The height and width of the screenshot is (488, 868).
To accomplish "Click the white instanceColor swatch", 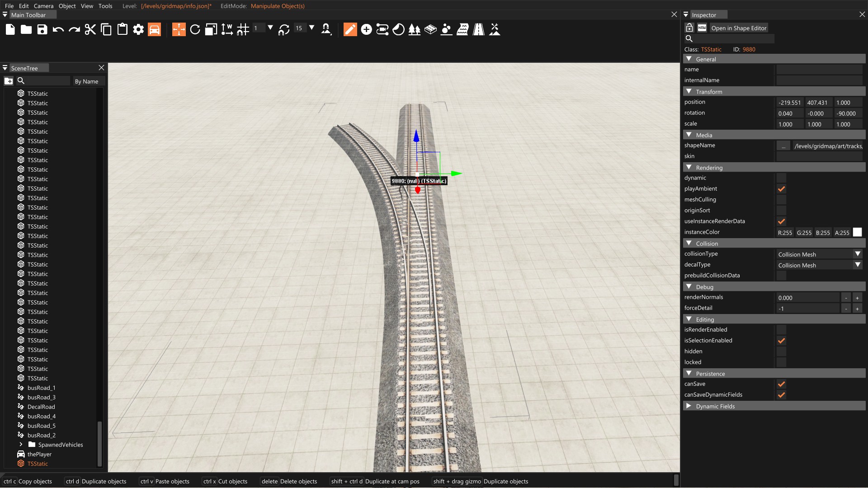I will 857,233.
